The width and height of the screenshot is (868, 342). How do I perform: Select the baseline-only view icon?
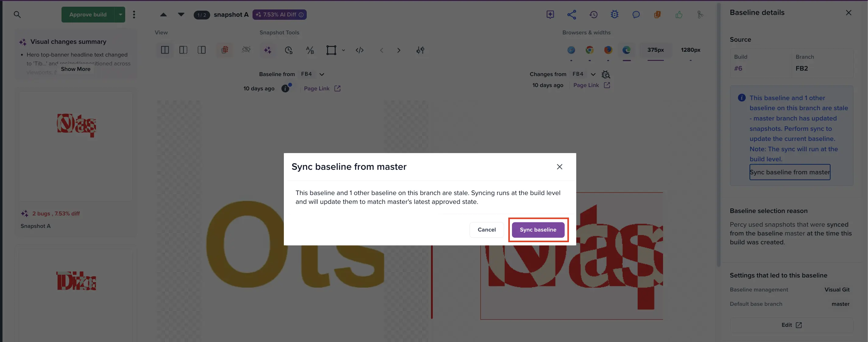(x=183, y=50)
